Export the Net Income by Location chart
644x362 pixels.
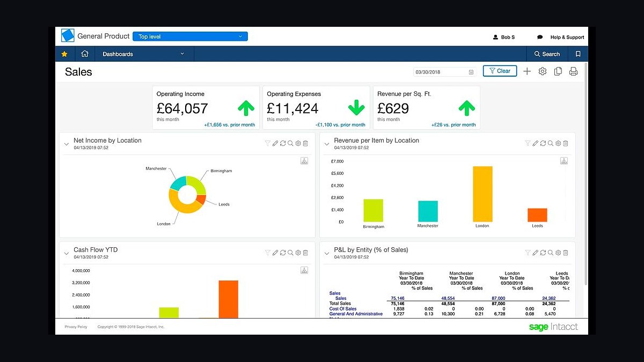pos(304,161)
